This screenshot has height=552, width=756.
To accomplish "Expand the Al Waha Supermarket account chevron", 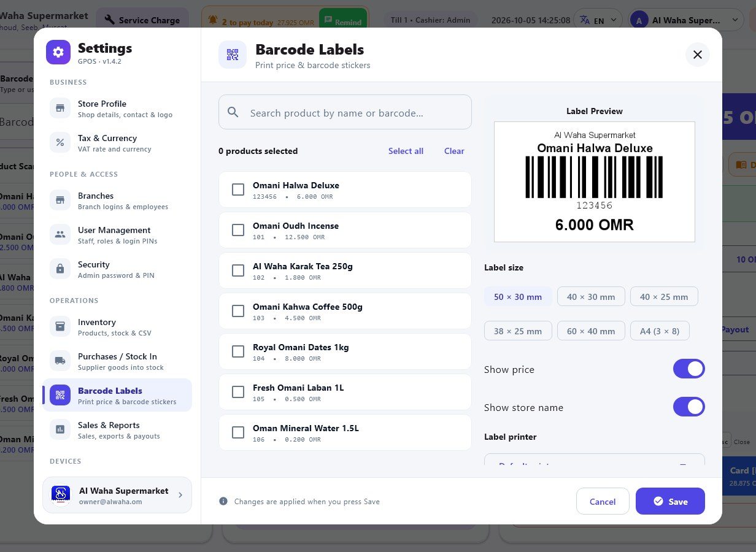I will tap(180, 494).
